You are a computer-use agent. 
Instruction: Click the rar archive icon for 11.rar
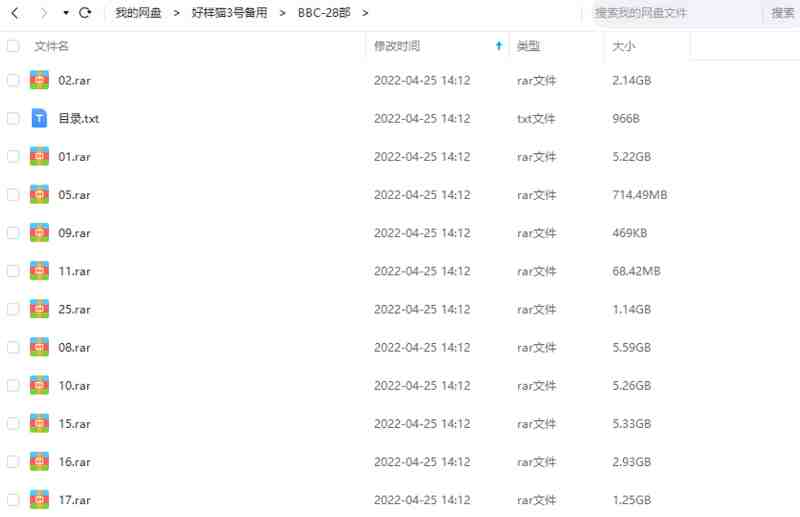click(39, 271)
